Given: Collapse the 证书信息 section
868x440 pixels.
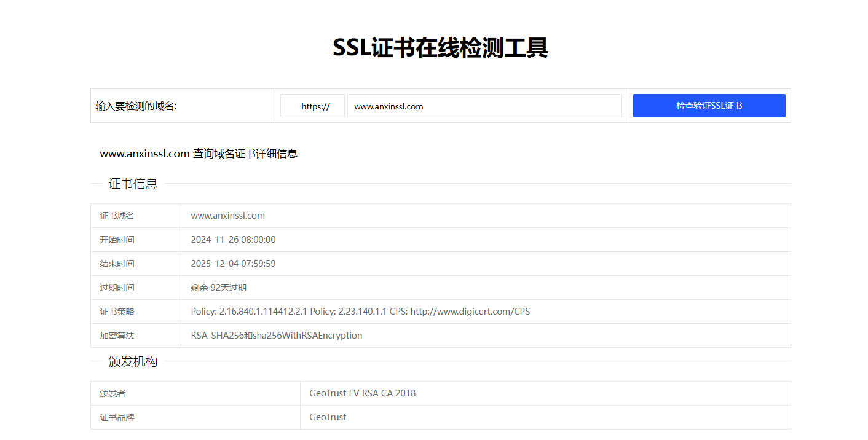Looking at the screenshot, I should [132, 183].
